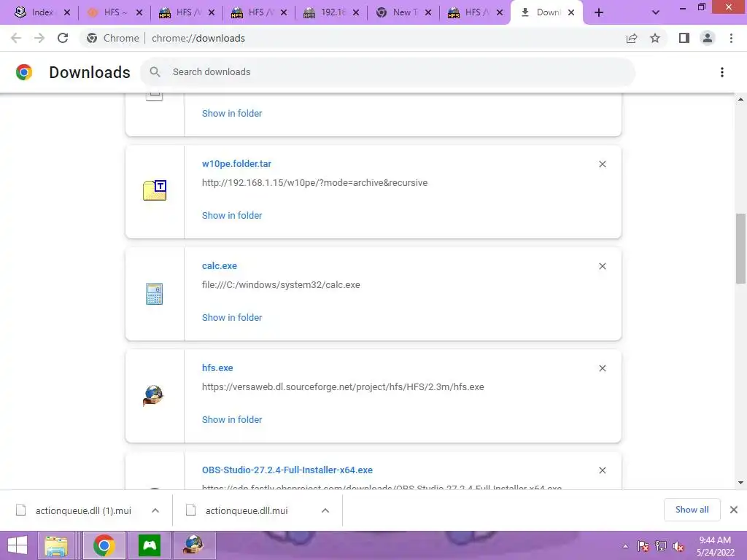
Task: Open new tab with plus button
Action: pyautogui.click(x=599, y=13)
